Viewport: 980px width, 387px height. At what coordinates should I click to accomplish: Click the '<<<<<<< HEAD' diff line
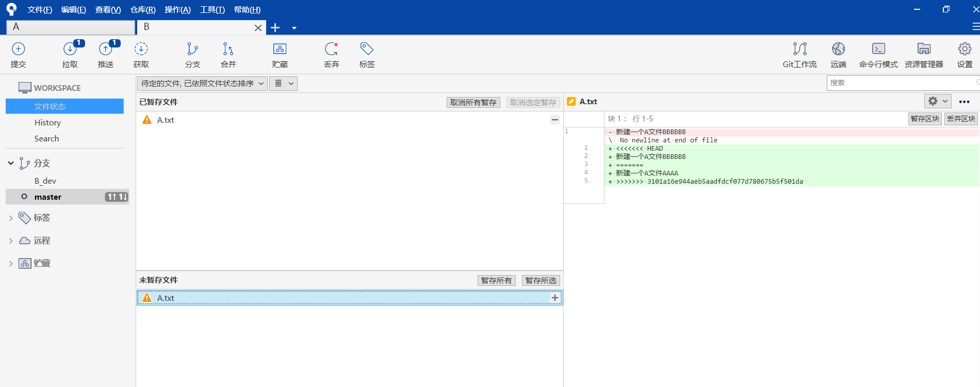792,149
